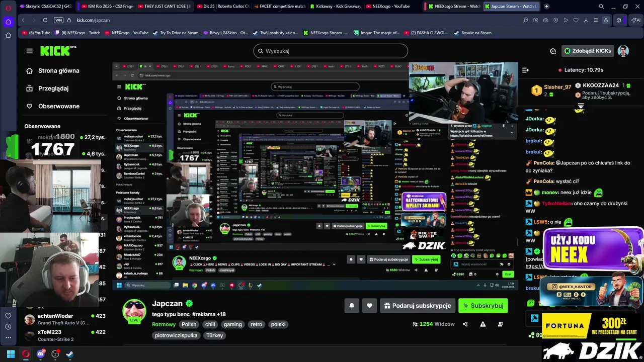Take snapshot with camera toolbar icon
Screen dimensions: 644x362
click(x=545, y=20)
